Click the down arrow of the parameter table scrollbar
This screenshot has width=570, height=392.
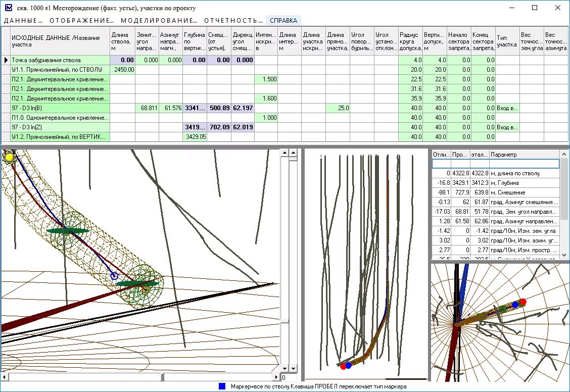pyautogui.click(x=564, y=255)
